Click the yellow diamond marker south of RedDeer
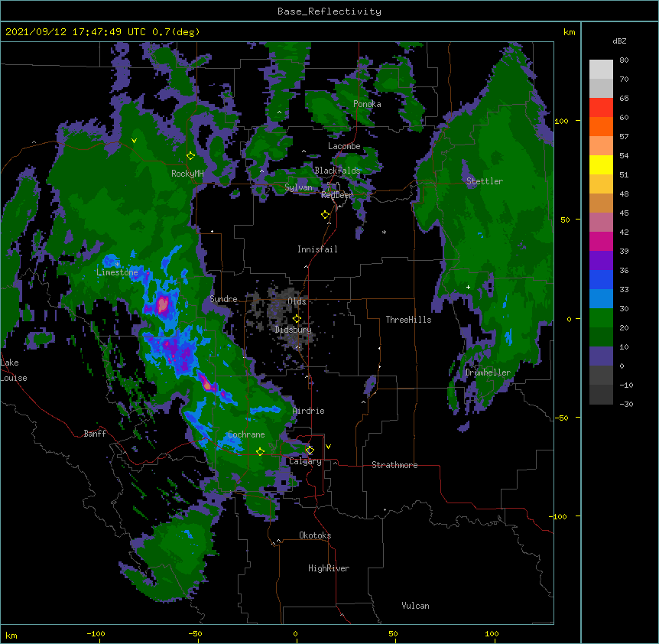This screenshot has height=644, width=659. [x=325, y=215]
